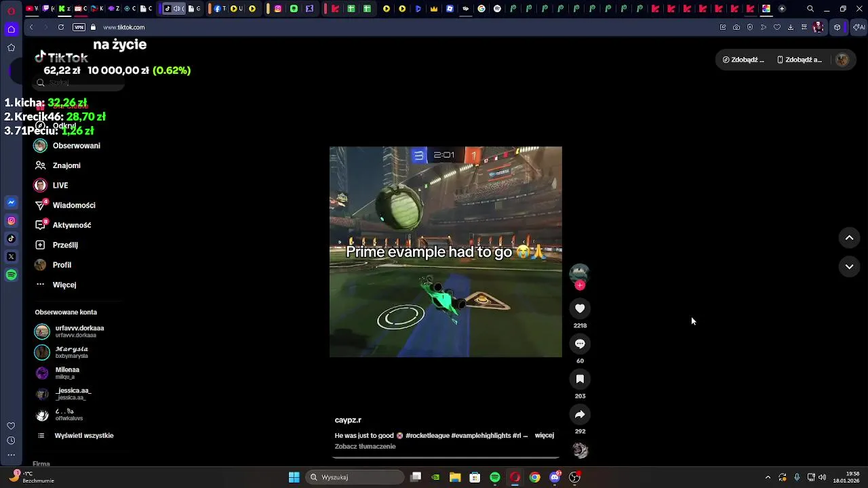868x488 pixels.
Task: Click the Zdobądź a... app button
Action: 799,60
